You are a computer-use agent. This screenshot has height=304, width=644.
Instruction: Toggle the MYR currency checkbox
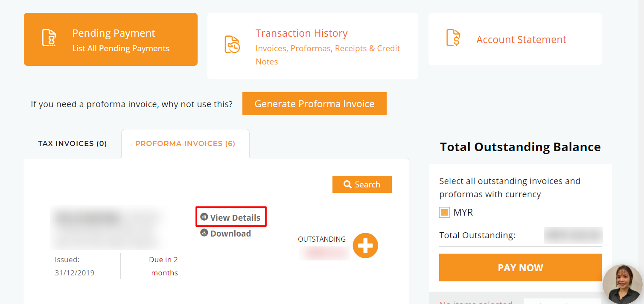point(444,212)
